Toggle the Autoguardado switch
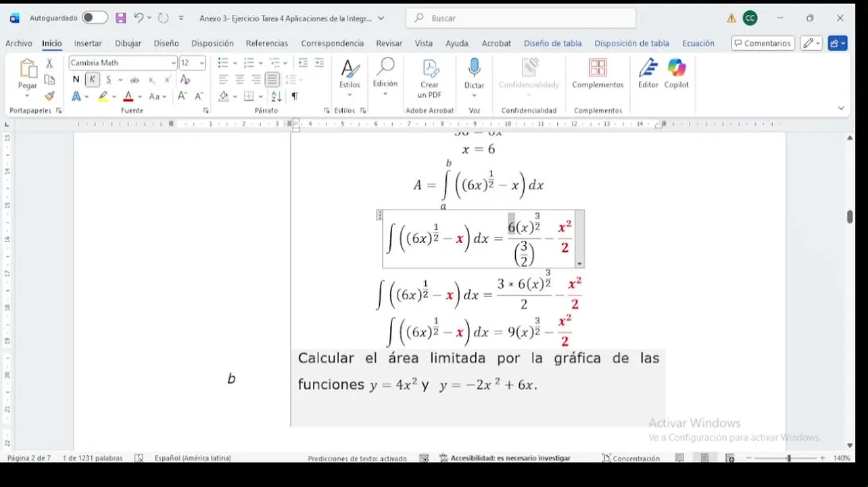The width and height of the screenshot is (868, 487). (95, 18)
